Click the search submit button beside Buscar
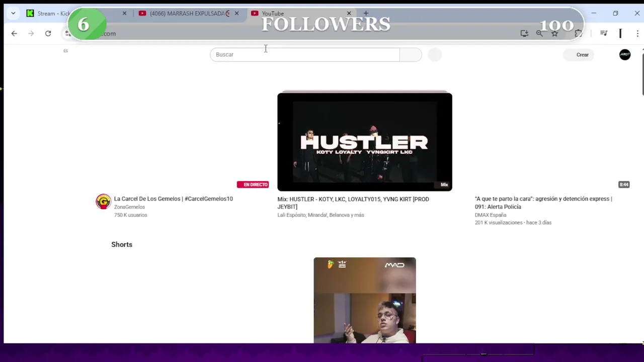Viewport: 644px width, 362px height. tap(411, 54)
